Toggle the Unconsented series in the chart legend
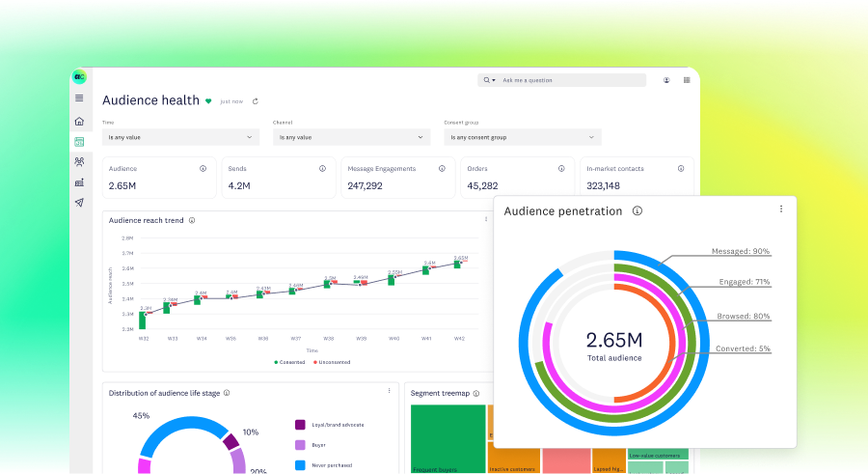868x474 pixels. click(331, 362)
